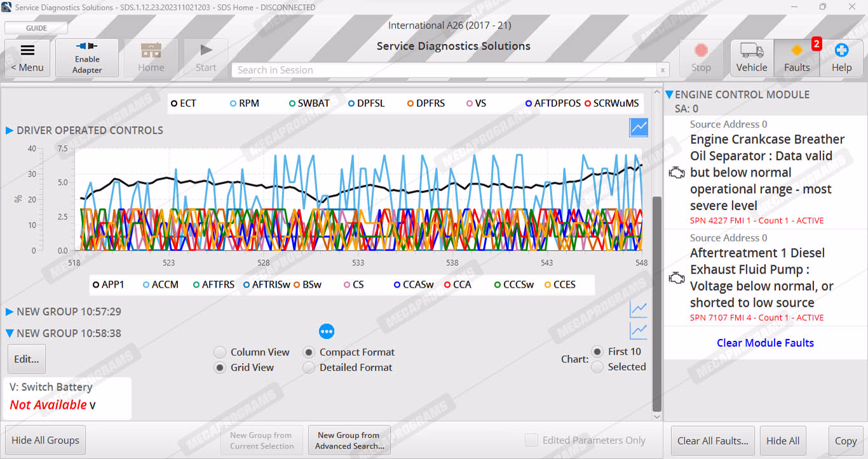Click New Group from Advanced Search
The width and height of the screenshot is (868, 459).
(349, 440)
